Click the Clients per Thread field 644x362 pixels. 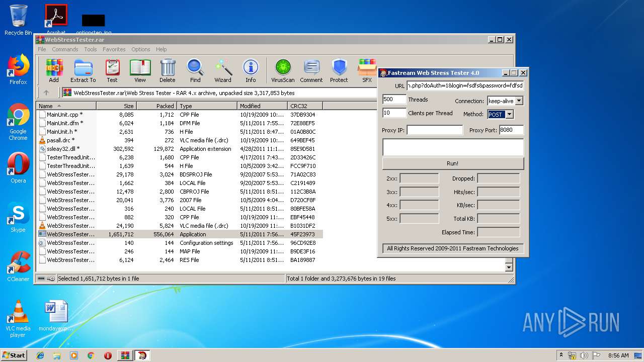click(x=394, y=113)
